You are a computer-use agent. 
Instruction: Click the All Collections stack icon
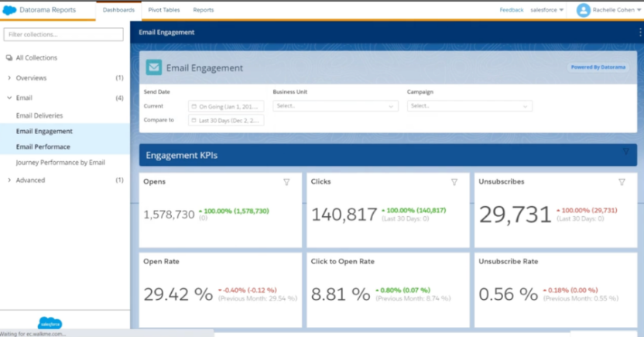coord(9,58)
